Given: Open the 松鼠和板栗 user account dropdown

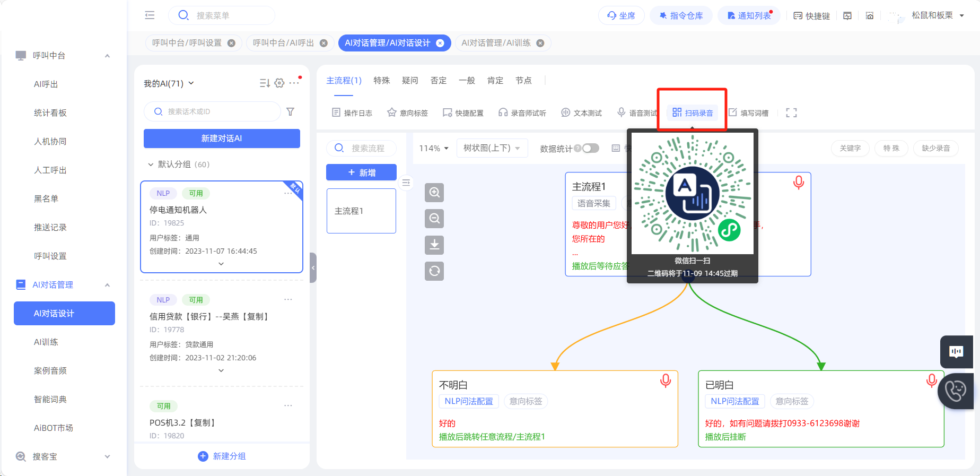Looking at the screenshot, I should point(937,15).
